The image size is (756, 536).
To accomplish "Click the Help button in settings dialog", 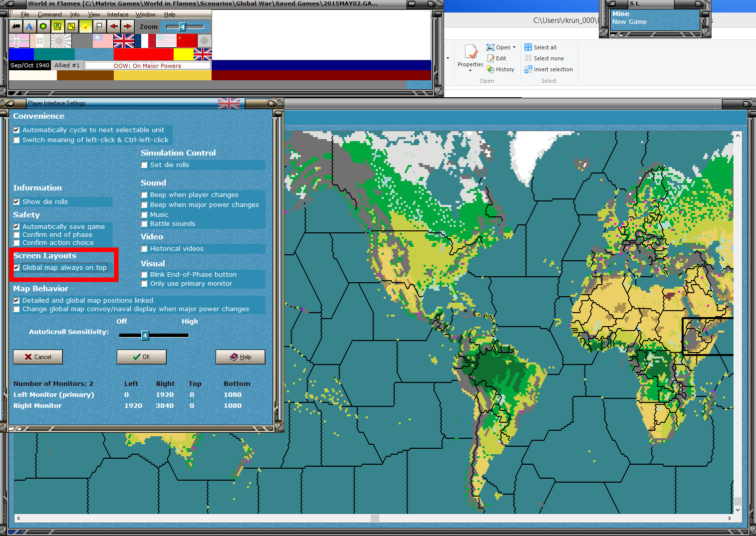I will 241,357.
